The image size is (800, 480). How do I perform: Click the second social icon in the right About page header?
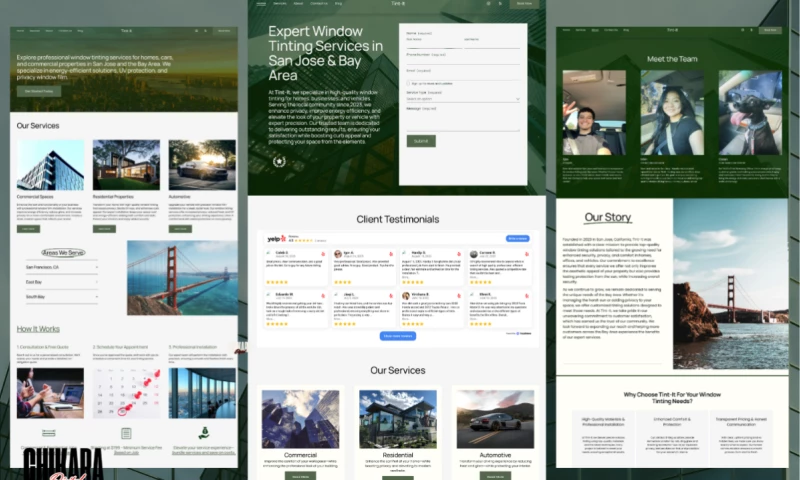[751, 30]
